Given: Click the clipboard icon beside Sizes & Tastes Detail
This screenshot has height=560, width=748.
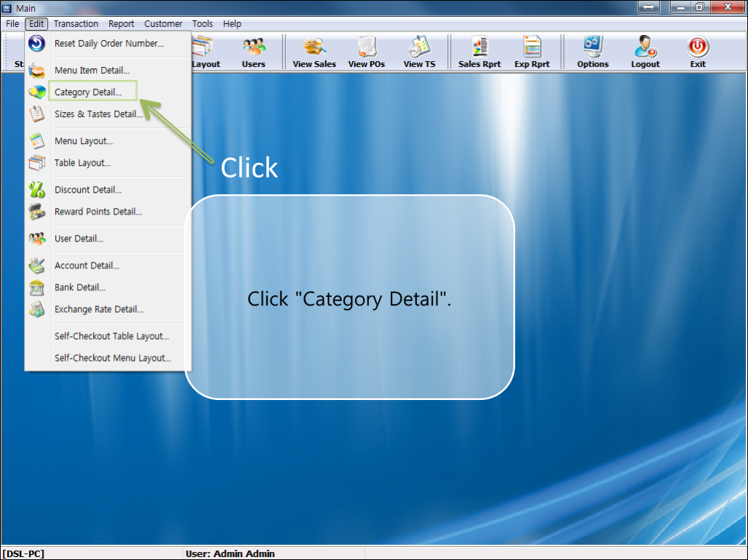Looking at the screenshot, I should [x=36, y=113].
